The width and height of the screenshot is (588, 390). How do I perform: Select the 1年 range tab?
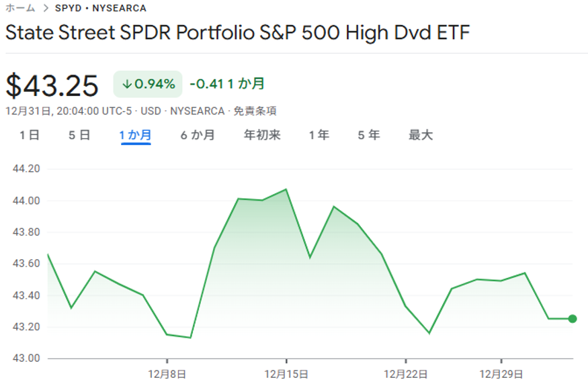[319, 135]
